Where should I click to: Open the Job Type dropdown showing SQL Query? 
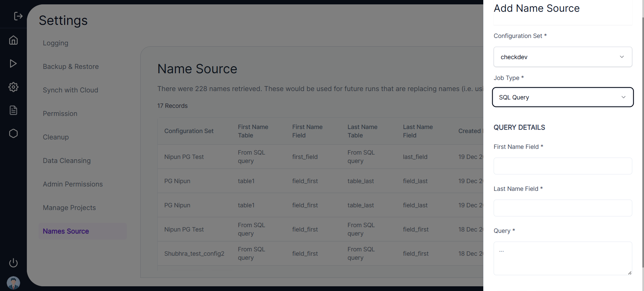coord(563,97)
